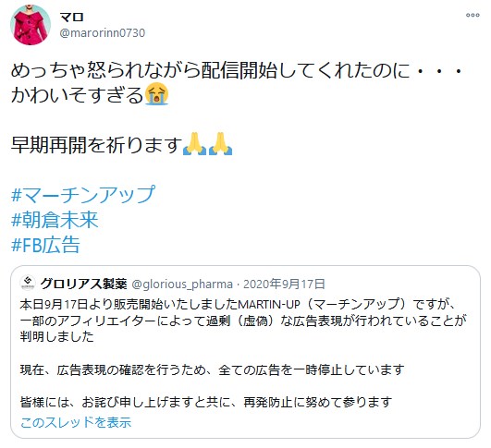Click the quoted apology line 皆様には、お詫び

pos(206,402)
